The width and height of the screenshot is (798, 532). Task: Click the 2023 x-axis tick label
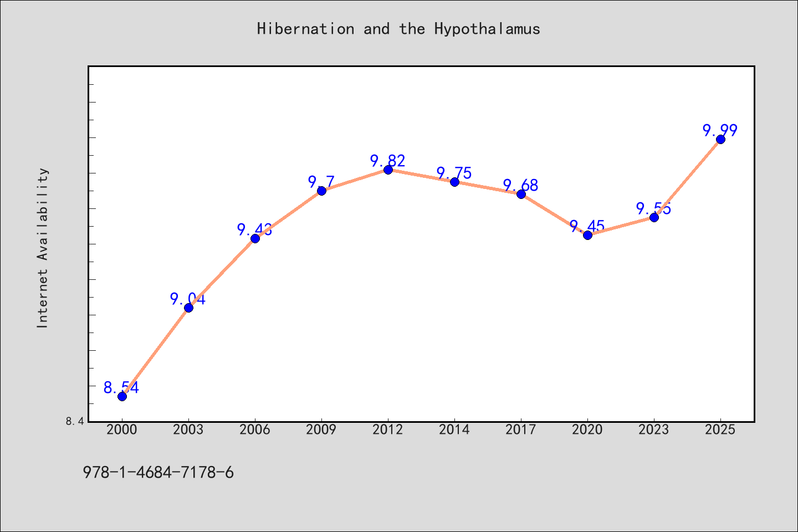(x=654, y=429)
